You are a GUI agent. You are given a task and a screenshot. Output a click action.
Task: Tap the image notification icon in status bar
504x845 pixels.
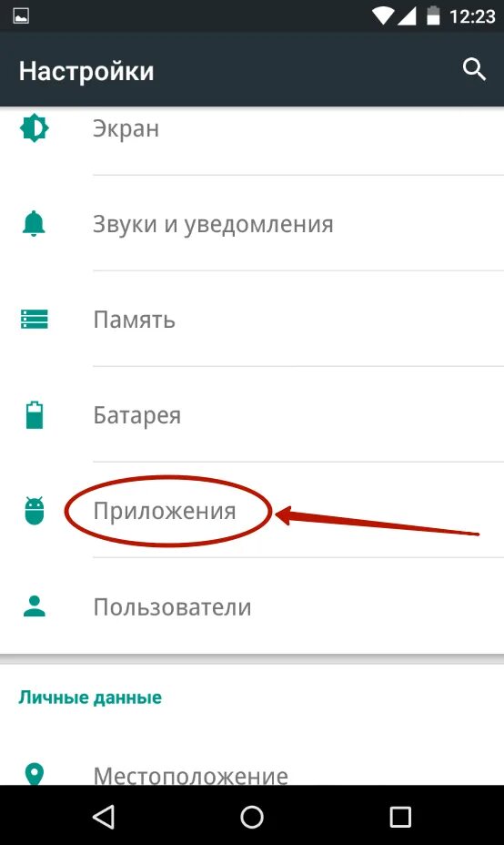pos(21,16)
